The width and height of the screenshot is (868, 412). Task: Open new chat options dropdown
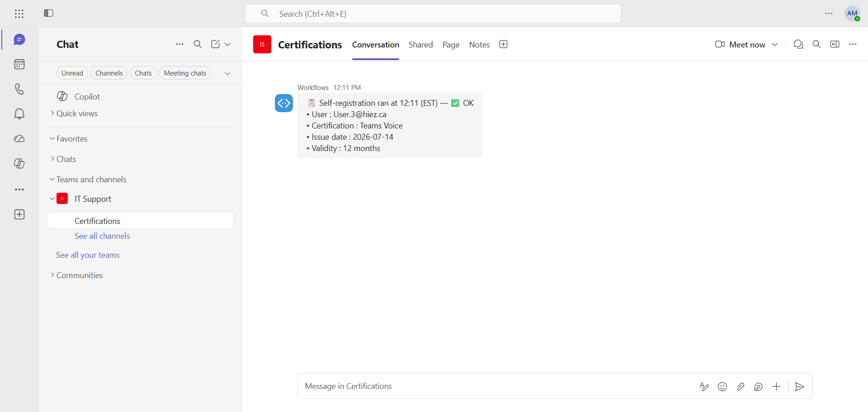[227, 44]
